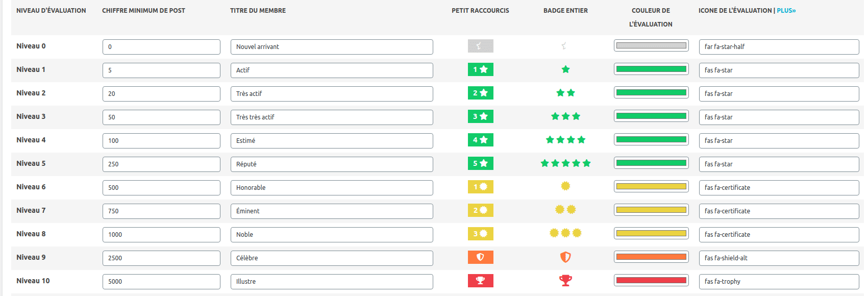
Task: Click the orange shield badge for Niveau 9
Action: [x=480, y=257]
